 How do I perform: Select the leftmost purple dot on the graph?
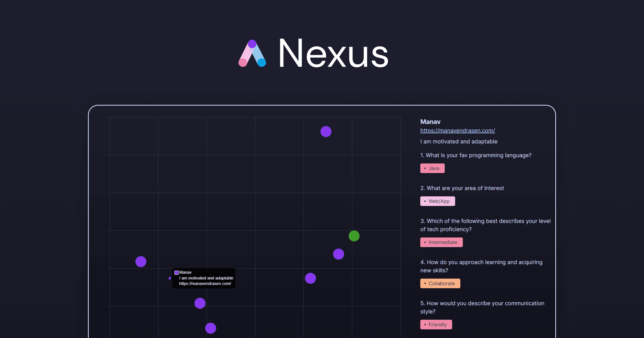141,262
